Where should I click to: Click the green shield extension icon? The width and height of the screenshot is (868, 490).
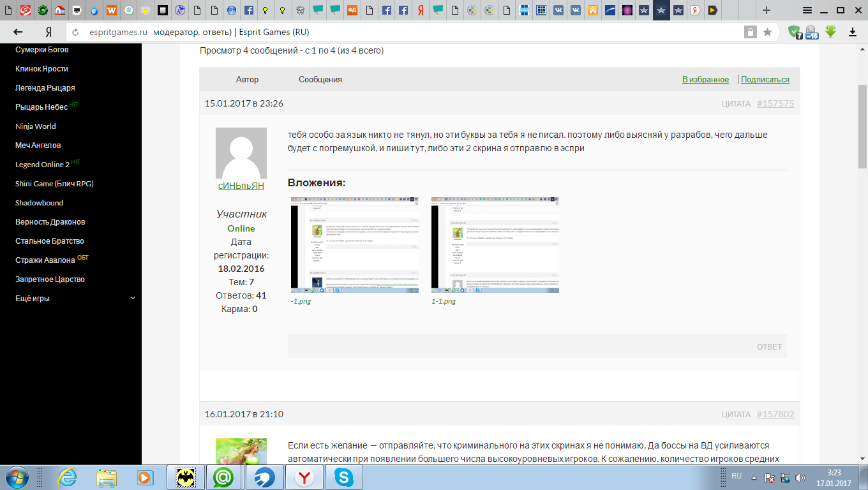(794, 32)
